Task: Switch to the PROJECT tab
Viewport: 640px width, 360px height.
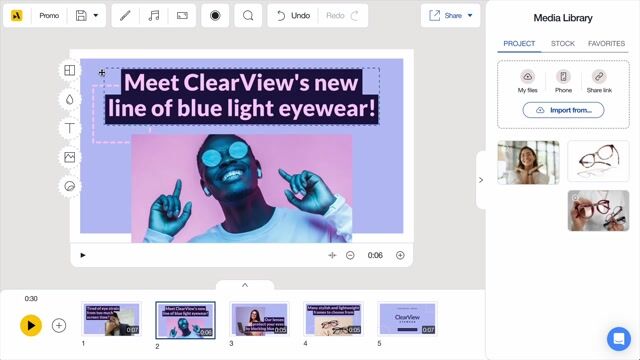Action: click(x=519, y=43)
